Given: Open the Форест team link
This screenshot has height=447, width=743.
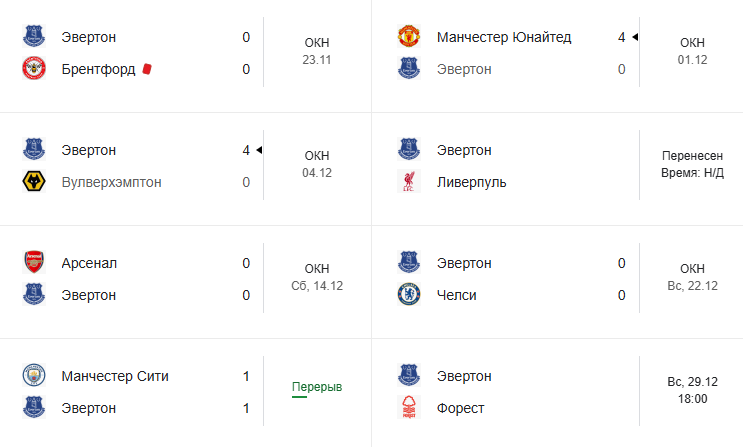Looking at the screenshot, I should coord(460,408).
